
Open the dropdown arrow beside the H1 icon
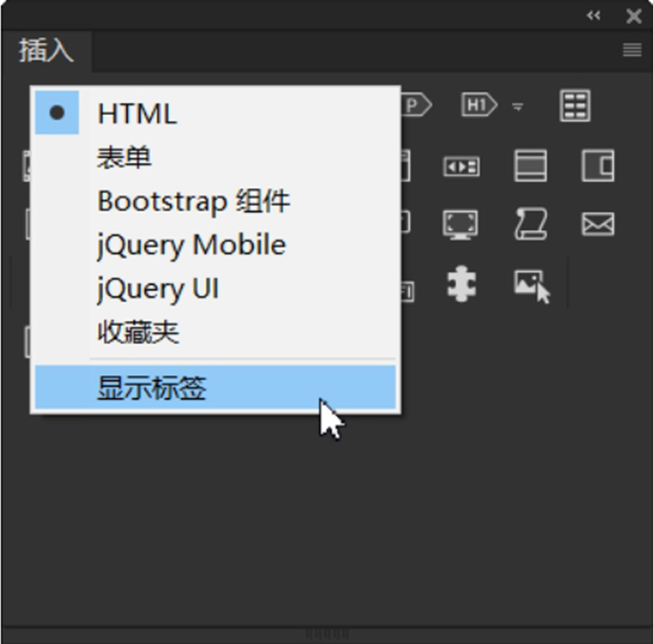click(518, 107)
